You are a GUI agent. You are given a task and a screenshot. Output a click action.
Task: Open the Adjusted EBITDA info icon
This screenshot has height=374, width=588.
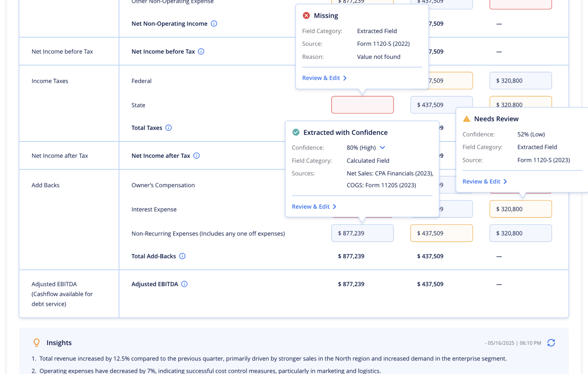pyautogui.click(x=185, y=284)
